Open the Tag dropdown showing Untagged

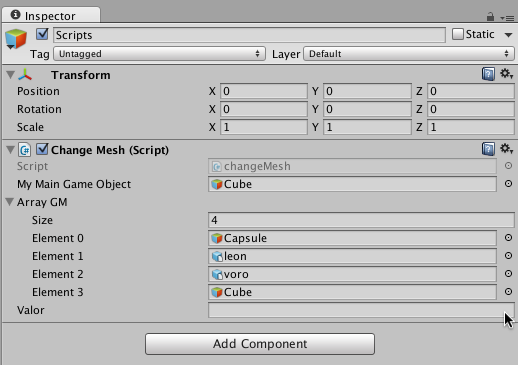(159, 54)
